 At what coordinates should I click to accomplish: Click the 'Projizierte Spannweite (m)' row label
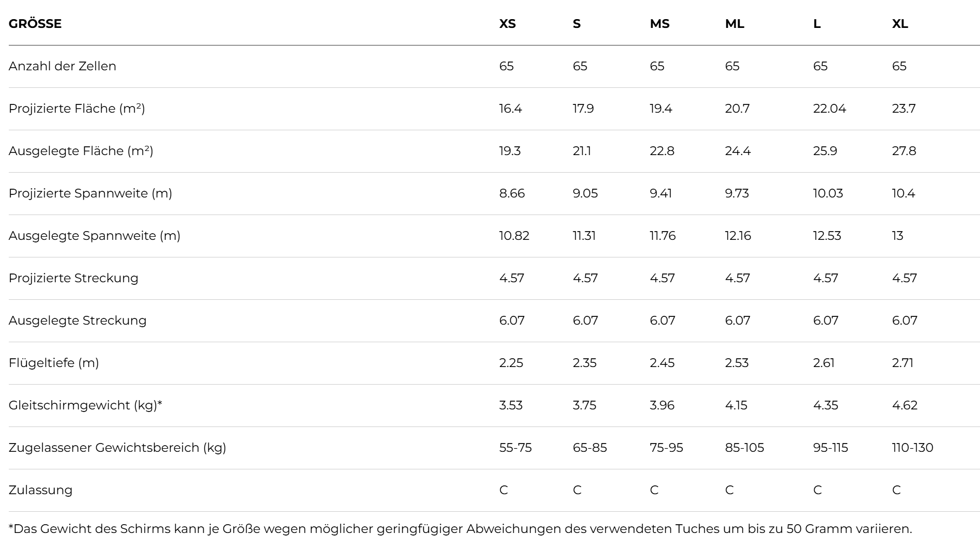click(90, 193)
